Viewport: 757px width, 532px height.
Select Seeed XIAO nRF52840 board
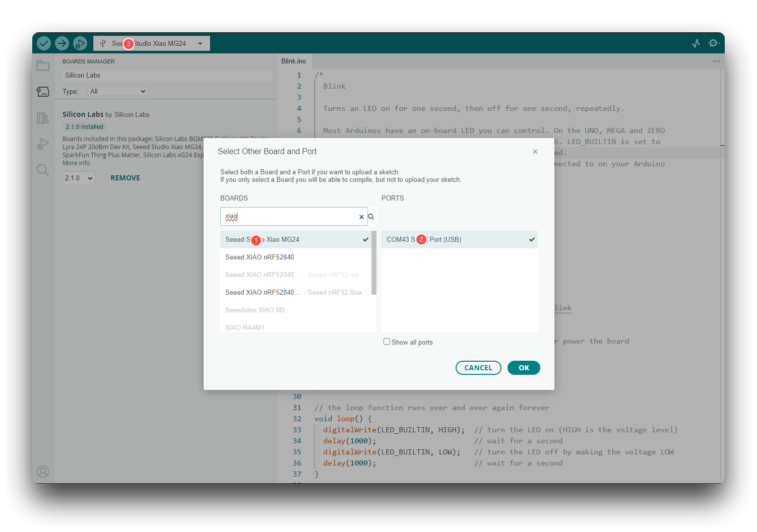(296, 257)
